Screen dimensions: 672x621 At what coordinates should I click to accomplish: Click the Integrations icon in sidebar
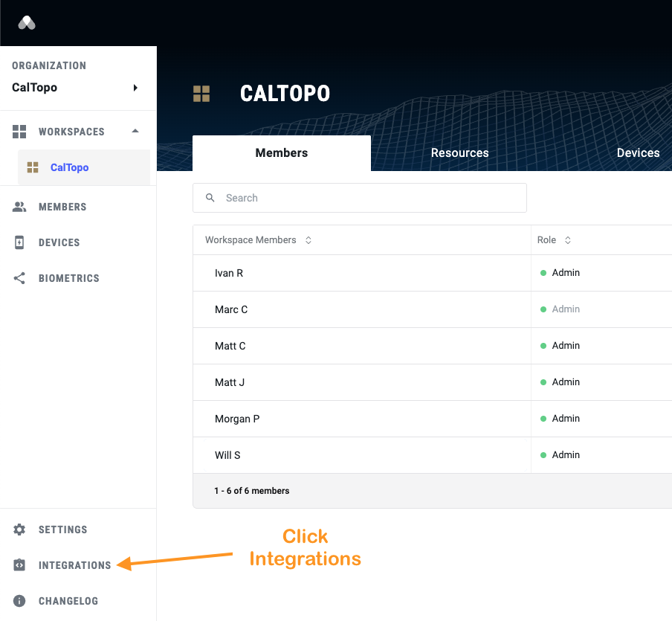(x=20, y=565)
